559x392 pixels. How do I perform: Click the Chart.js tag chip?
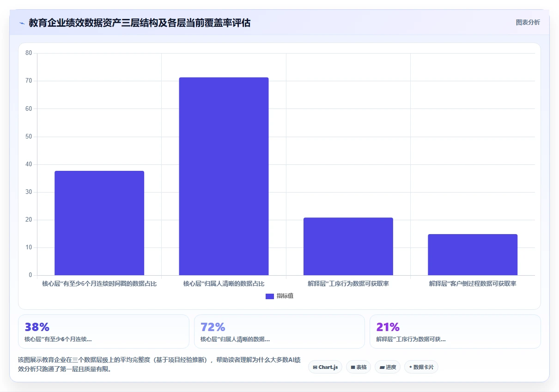tap(325, 367)
